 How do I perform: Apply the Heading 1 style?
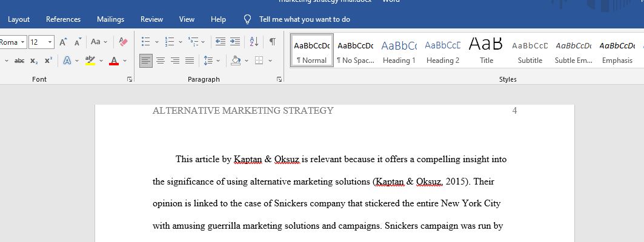click(399, 50)
